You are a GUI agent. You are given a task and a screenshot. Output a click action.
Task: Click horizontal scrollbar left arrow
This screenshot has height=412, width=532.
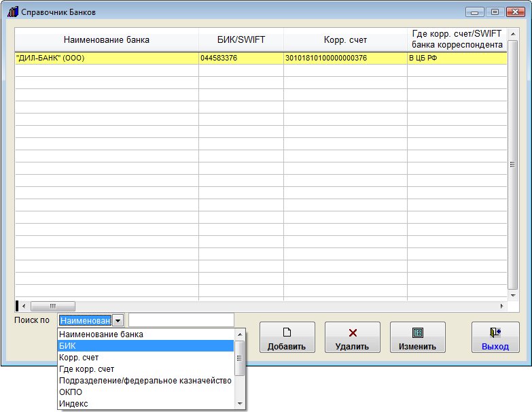tap(23, 306)
